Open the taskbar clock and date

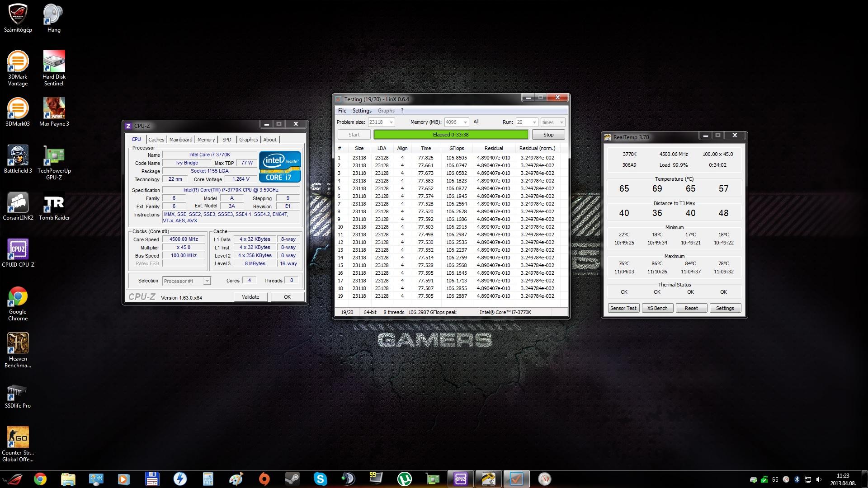(x=843, y=479)
